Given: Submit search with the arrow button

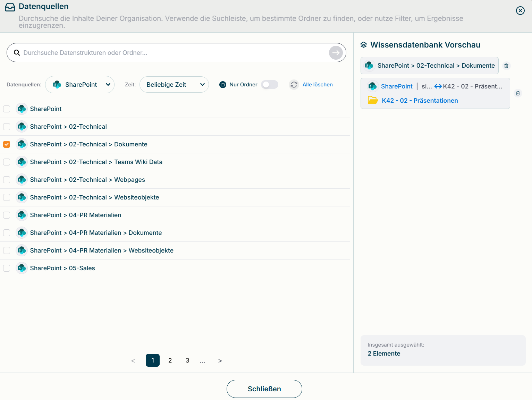Looking at the screenshot, I should [x=336, y=53].
